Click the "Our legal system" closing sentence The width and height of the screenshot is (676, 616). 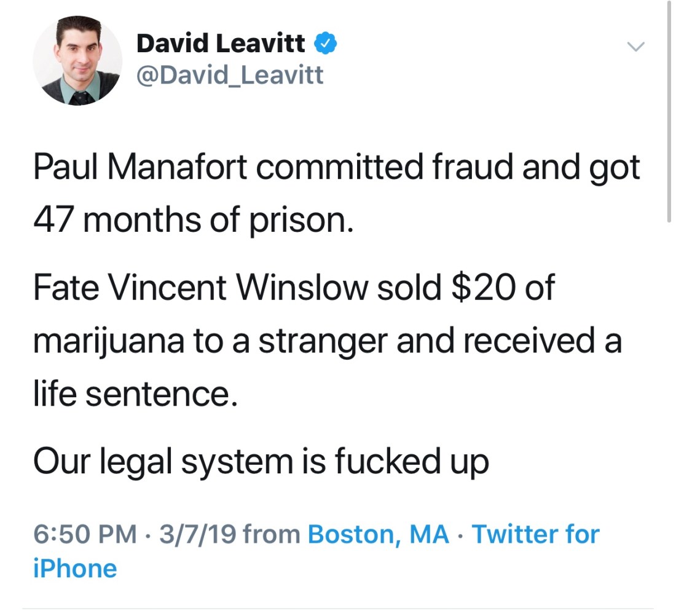pos(261,462)
